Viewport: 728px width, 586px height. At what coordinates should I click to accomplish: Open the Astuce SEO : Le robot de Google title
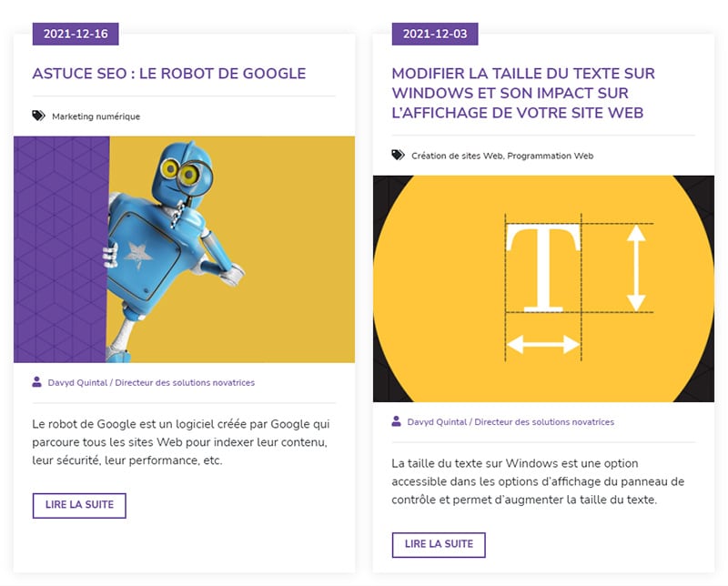169,74
